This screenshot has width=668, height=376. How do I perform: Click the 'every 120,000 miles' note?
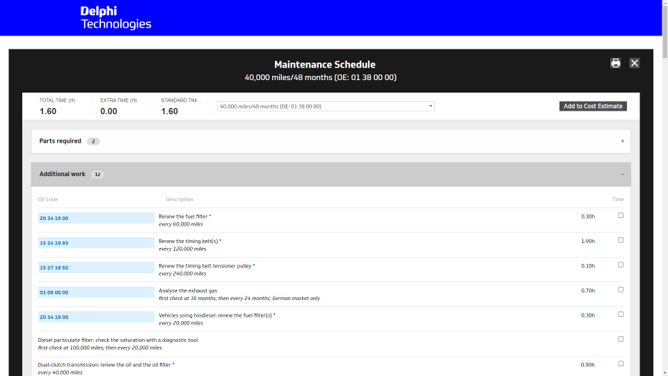[x=182, y=249]
